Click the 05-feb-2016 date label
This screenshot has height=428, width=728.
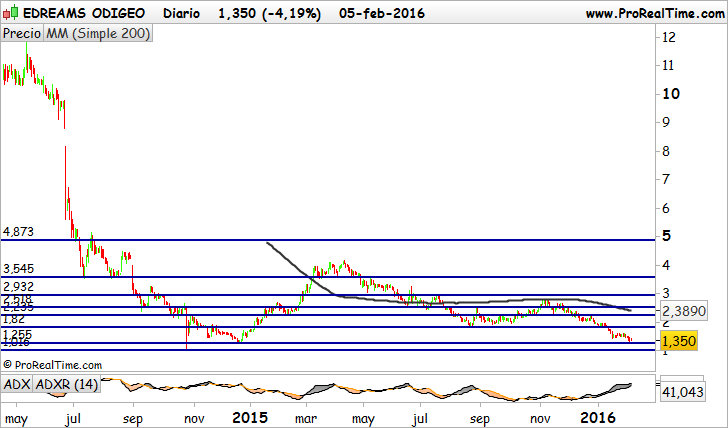382,13
